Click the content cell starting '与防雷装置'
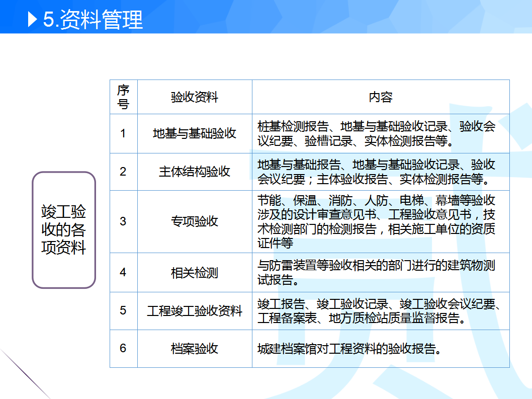Image resolution: width=532 pixels, height=399 pixels. [x=381, y=272]
